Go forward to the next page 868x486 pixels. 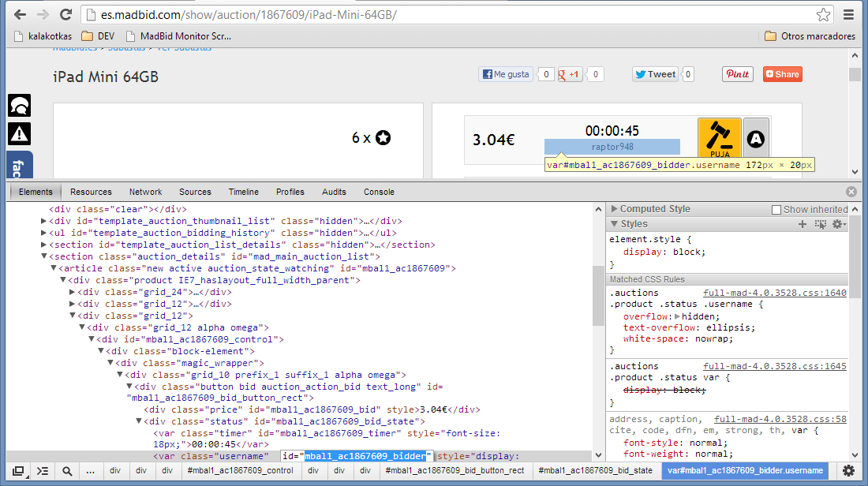click(x=43, y=14)
